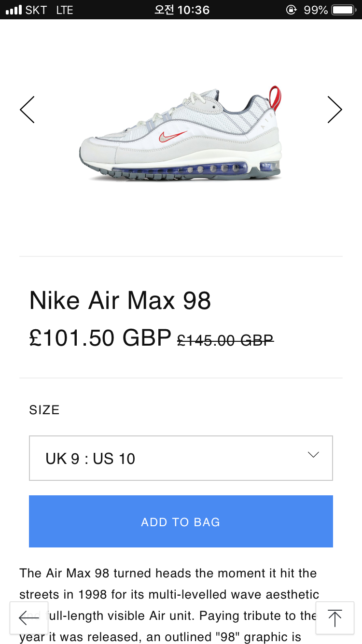Tap the Nike Air Max 98 title

click(x=120, y=300)
